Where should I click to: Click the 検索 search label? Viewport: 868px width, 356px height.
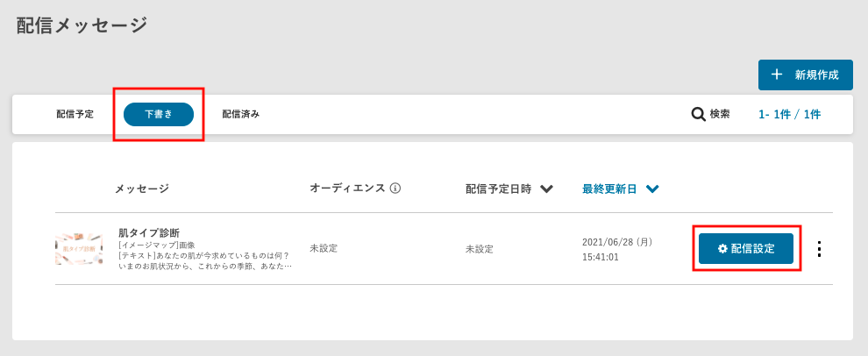720,114
